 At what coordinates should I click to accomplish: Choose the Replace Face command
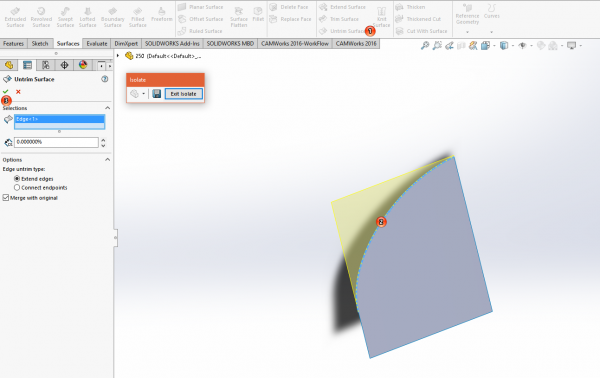(x=290, y=19)
